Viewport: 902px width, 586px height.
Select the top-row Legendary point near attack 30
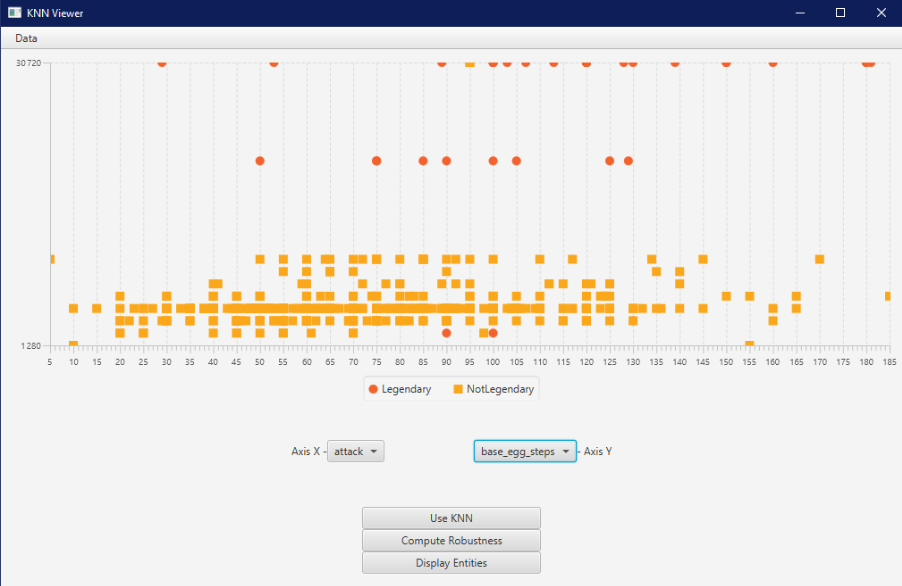click(x=162, y=63)
